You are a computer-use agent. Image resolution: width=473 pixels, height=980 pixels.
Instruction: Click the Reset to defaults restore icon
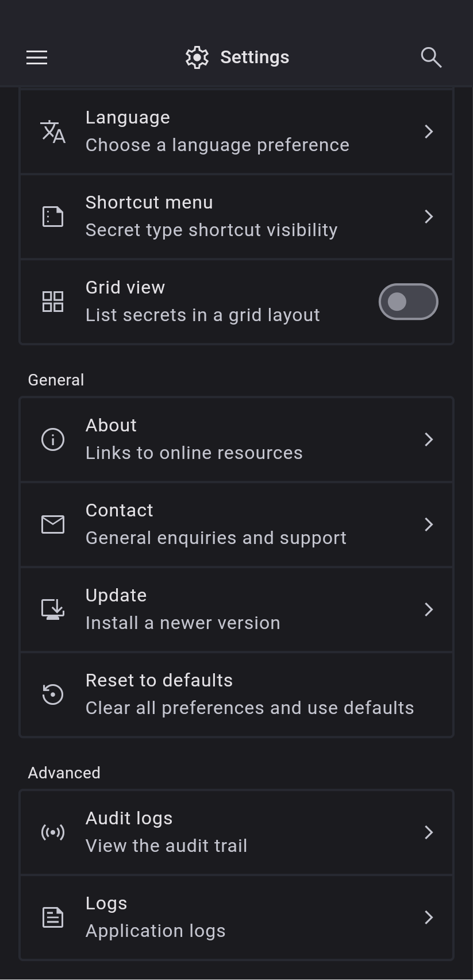(53, 695)
